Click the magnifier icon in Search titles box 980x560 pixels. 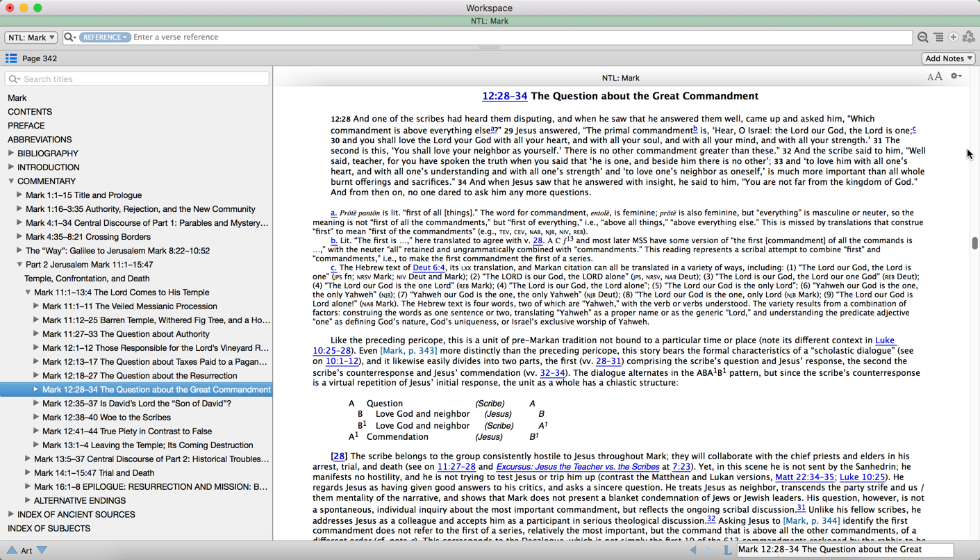(x=15, y=79)
